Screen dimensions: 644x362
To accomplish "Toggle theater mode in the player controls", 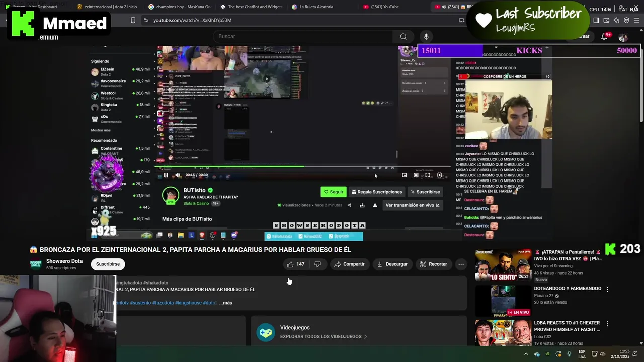I will (416, 175).
